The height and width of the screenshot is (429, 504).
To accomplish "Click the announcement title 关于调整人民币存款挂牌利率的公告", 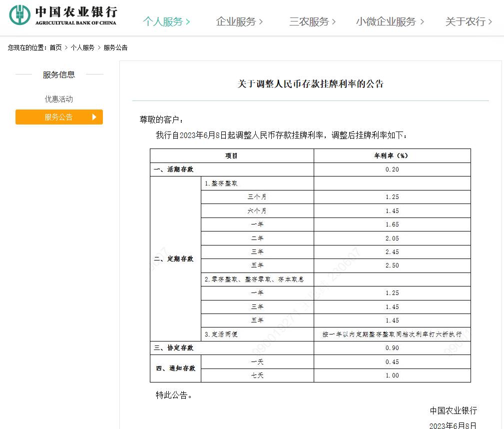I will pos(310,84).
